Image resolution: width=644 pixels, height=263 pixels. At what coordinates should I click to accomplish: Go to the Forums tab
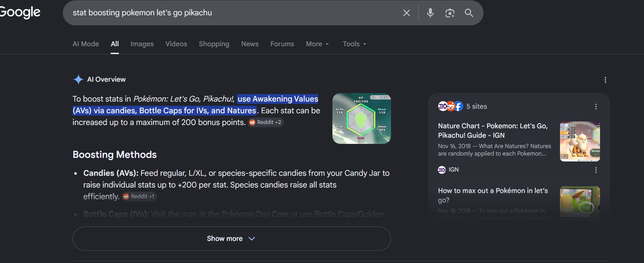282,44
